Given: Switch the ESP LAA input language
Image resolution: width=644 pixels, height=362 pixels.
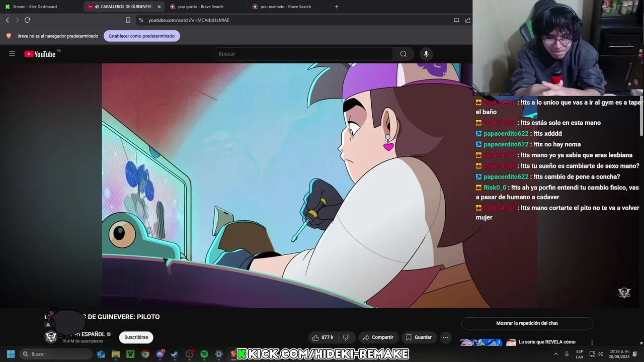Looking at the screenshot, I should [580, 354].
